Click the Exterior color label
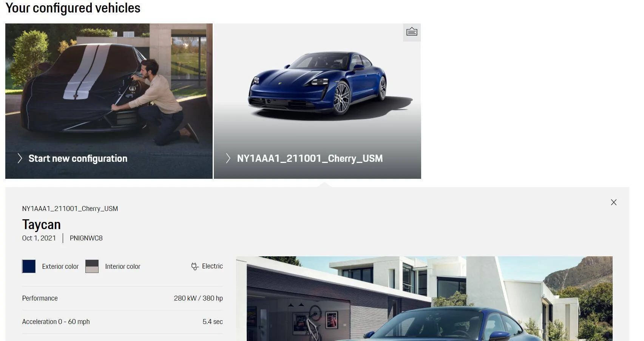This screenshot has width=644, height=341. [60, 267]
